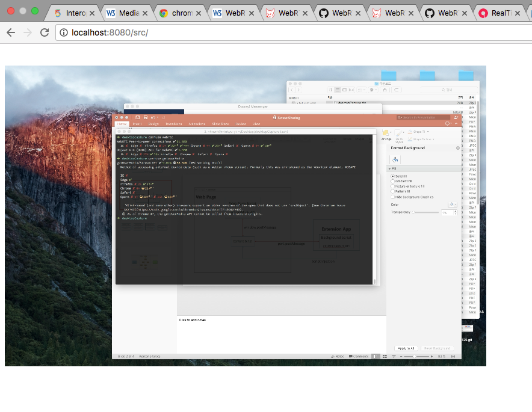Screen dimensions: 532x412
Task: Close the RealTi browser tab
Action: tap(518, 13)
